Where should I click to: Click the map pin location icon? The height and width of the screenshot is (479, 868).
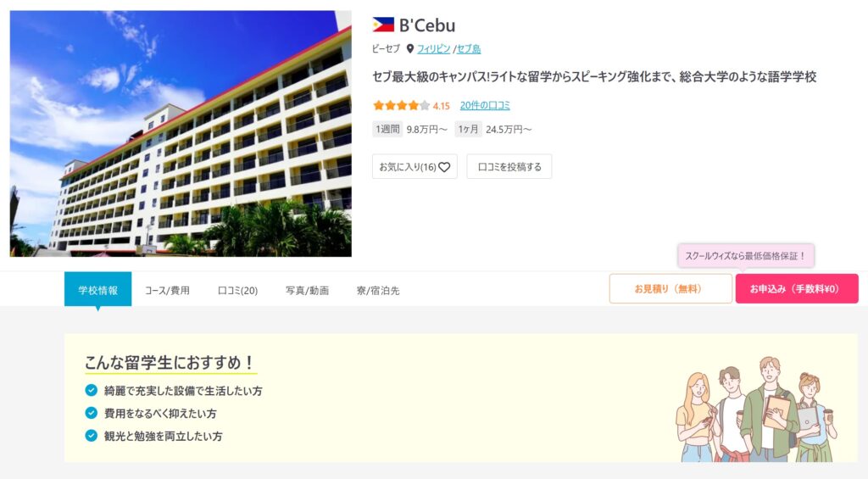pyautogui.click(x=410, y=48)
